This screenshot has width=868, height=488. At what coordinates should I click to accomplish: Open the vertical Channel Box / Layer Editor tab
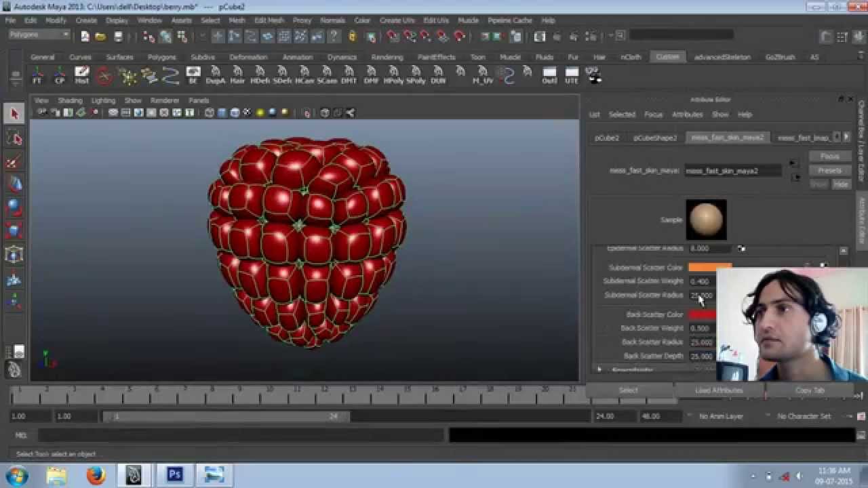click(862, 141)
